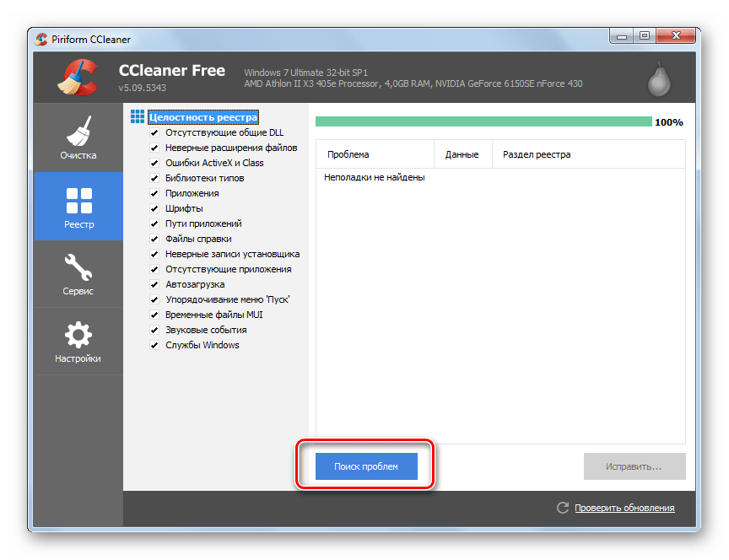Maximize the CCleaner window
Image resolution: width=729 pixels, height=560 pixels.
pos(645,35)
